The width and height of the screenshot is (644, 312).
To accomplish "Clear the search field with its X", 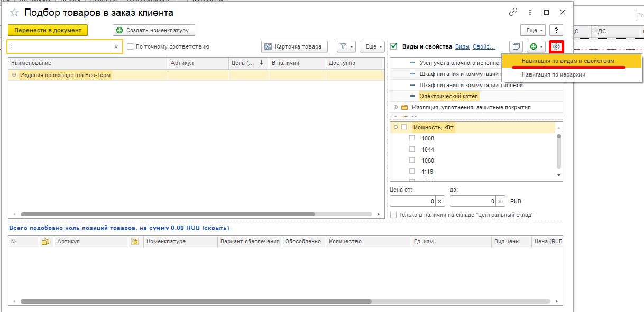I will 116,46.
